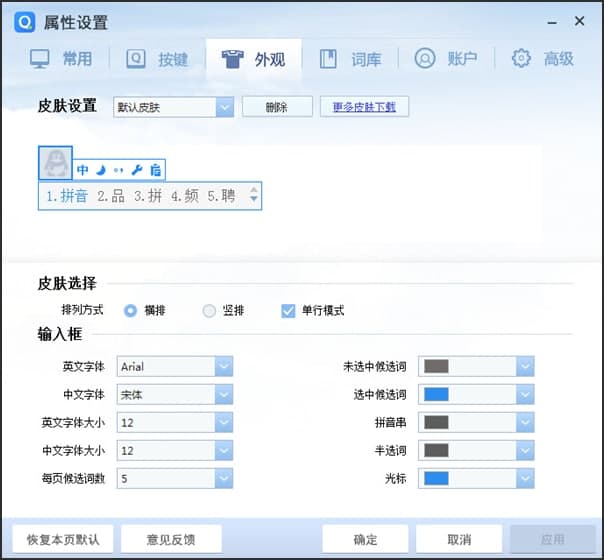The height and width of the screenshot is (560, 604).
Task: Click the 意见反馈 button
Action: pyautogui.click(x=171, y=540)
